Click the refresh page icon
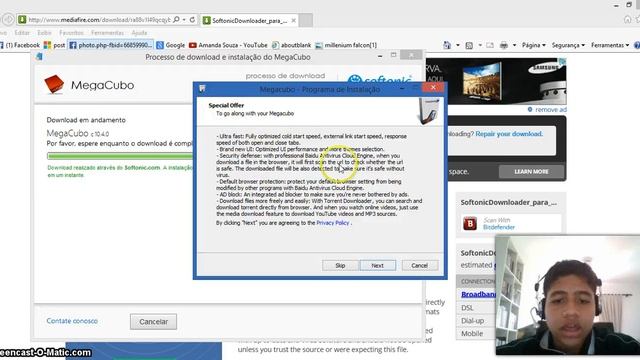640x360 pixels. coord(192,20)
